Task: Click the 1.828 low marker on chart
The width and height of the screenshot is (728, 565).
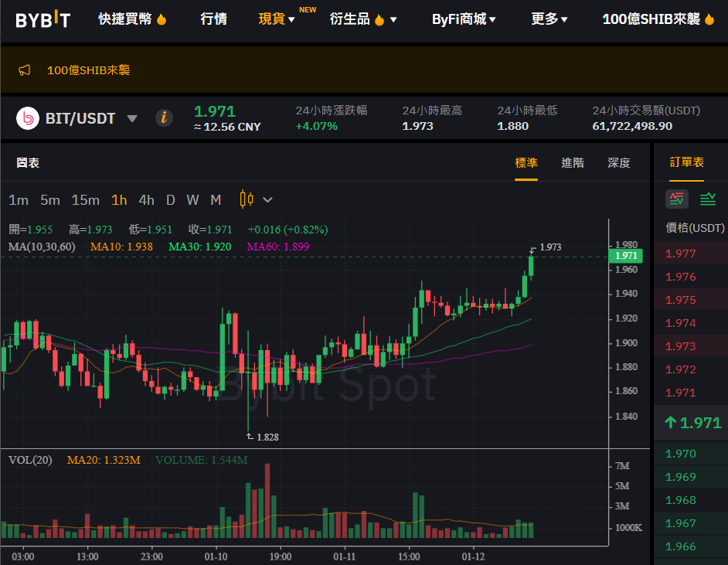Action: click(x=267, y=437)
